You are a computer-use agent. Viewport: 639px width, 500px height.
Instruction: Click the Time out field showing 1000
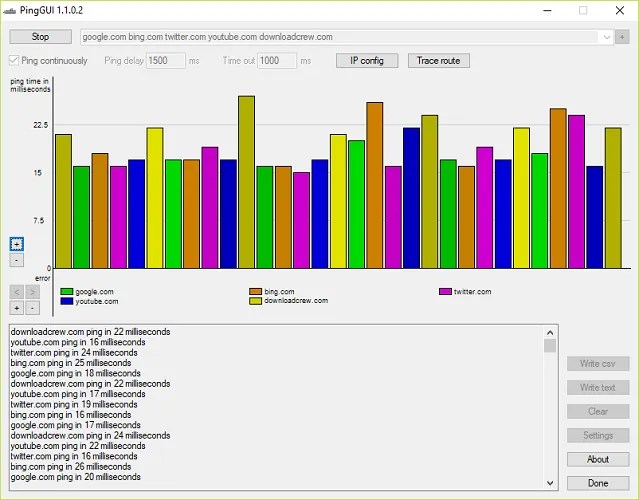pyautogui.click(x=277, y=61)
